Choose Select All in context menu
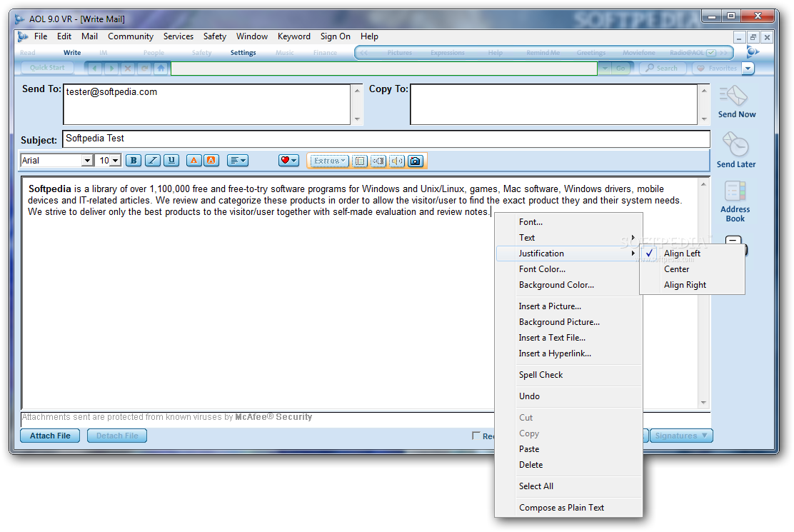 (569, 486)
